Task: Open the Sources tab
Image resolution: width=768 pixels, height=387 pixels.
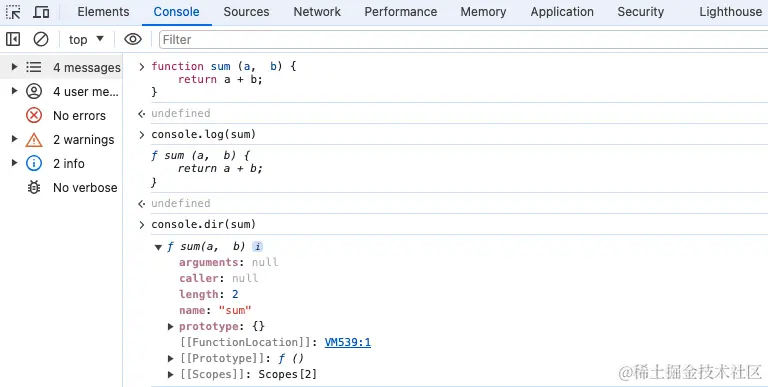Action: 246,12
